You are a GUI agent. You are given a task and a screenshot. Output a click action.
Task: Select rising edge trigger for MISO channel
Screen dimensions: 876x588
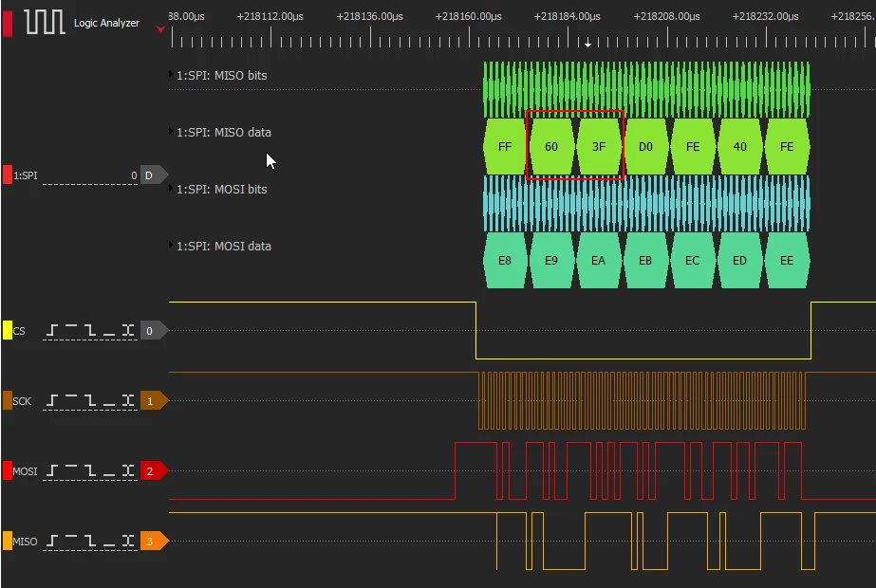[x=52, y=542]
